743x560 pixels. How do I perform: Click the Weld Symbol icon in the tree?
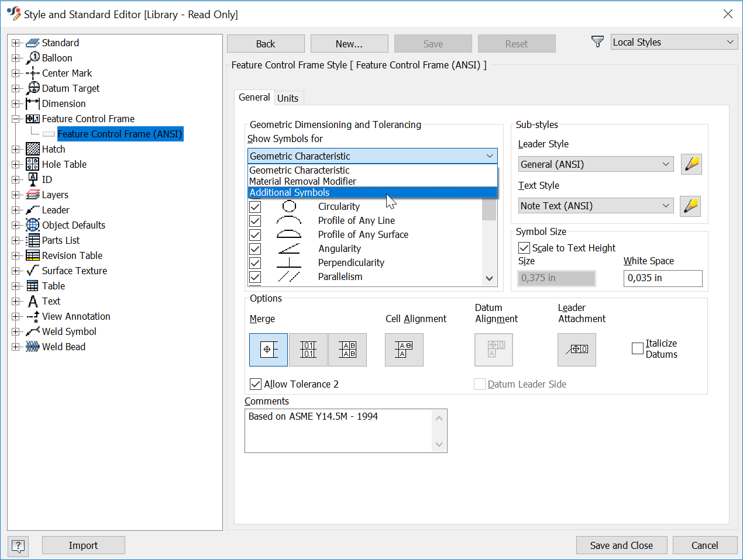tap(32, 331)
